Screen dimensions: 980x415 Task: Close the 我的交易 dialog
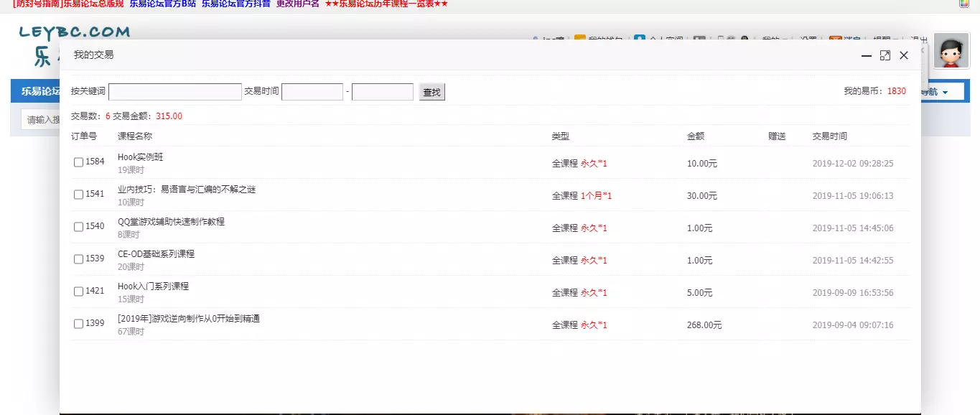point(904,55)
